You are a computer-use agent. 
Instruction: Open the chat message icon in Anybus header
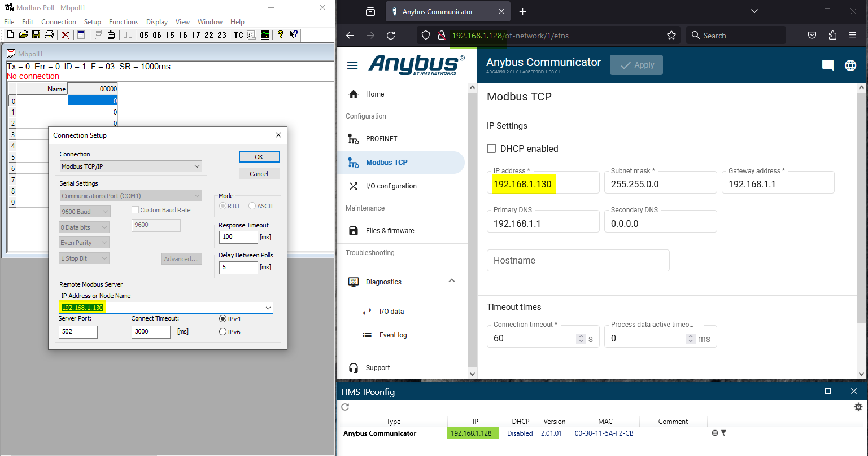pos(827,65)
